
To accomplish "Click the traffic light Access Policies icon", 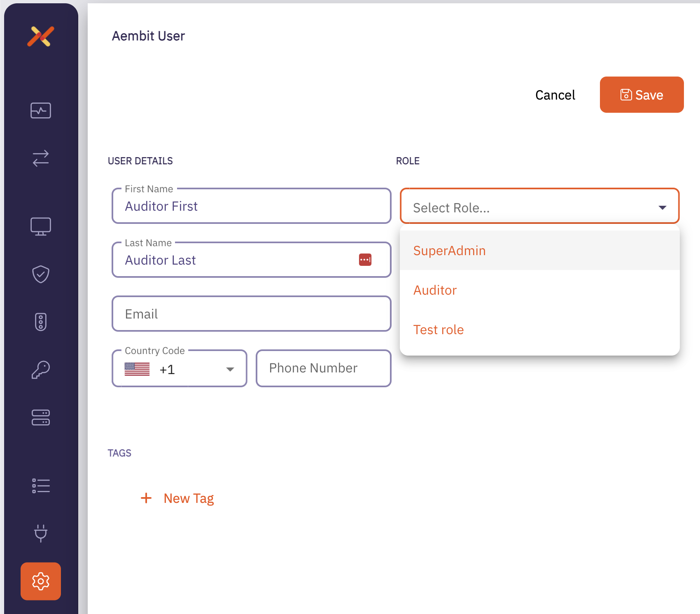I will coord(40,321).
